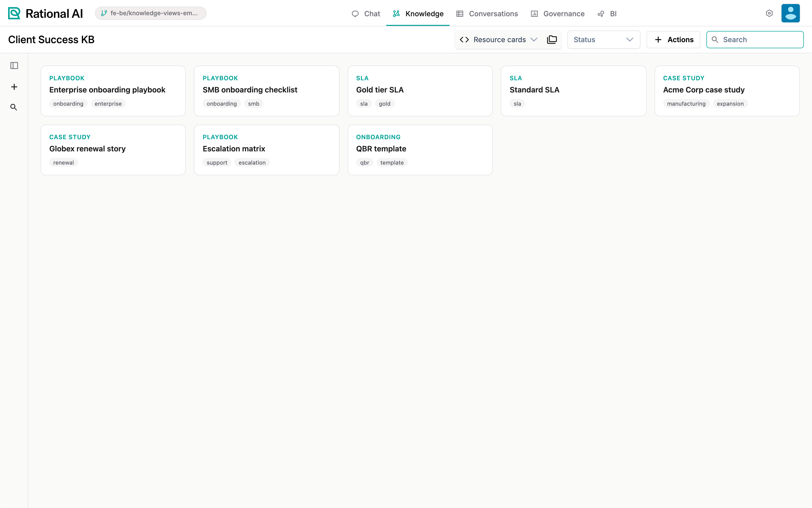This screenshot has width=812, height=508.
Task: Click the fe-be/knowledge-views branch pill
Action: (x=151, y=13)
